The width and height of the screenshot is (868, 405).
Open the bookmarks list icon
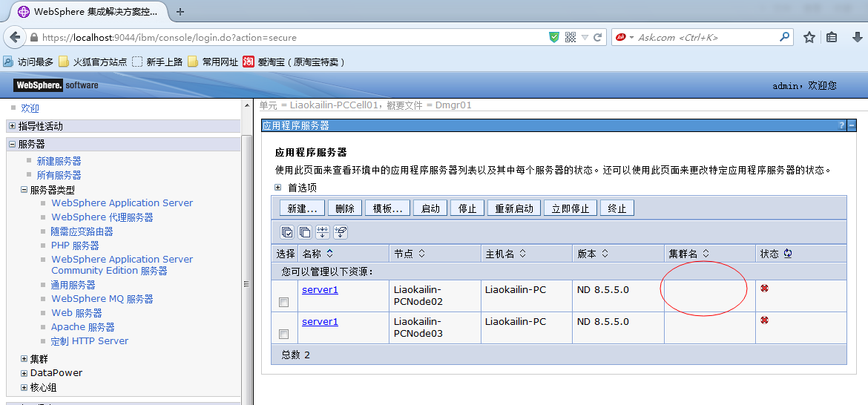click(x=832, y=38)
